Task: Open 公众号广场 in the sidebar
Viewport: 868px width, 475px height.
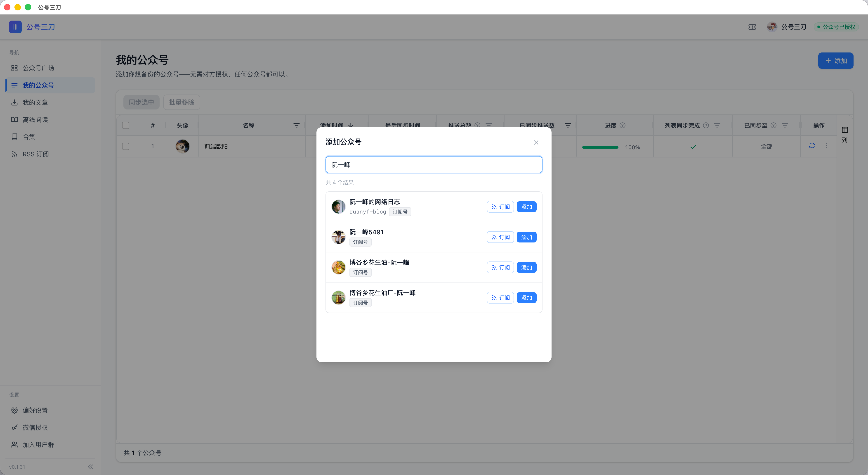Action: point(51,68)
